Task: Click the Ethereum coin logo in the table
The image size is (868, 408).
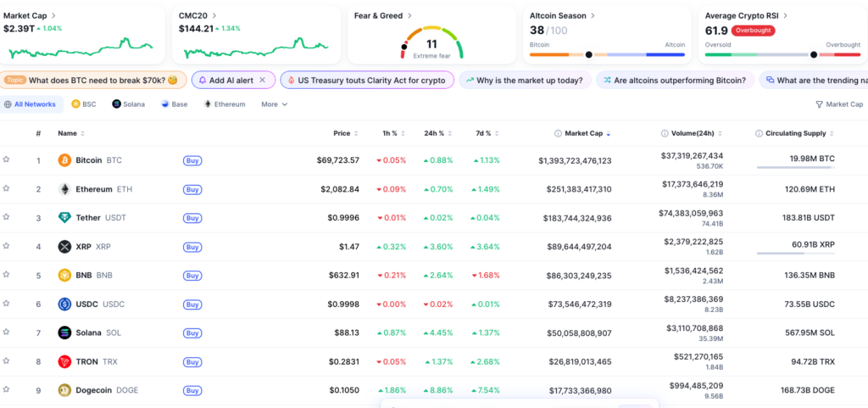Action: (x=64, y=189)
